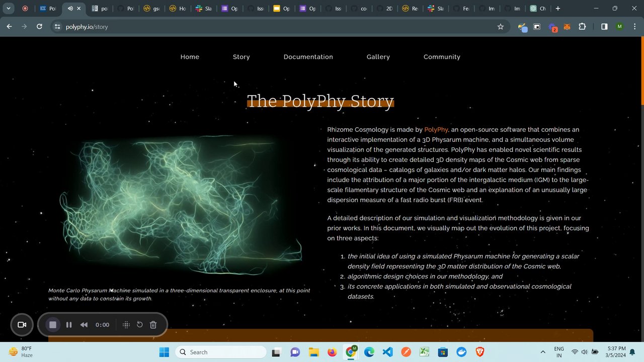The image size is (644, 362).
Task: Switch to the 2D browser tab
Action: point(384,9)
